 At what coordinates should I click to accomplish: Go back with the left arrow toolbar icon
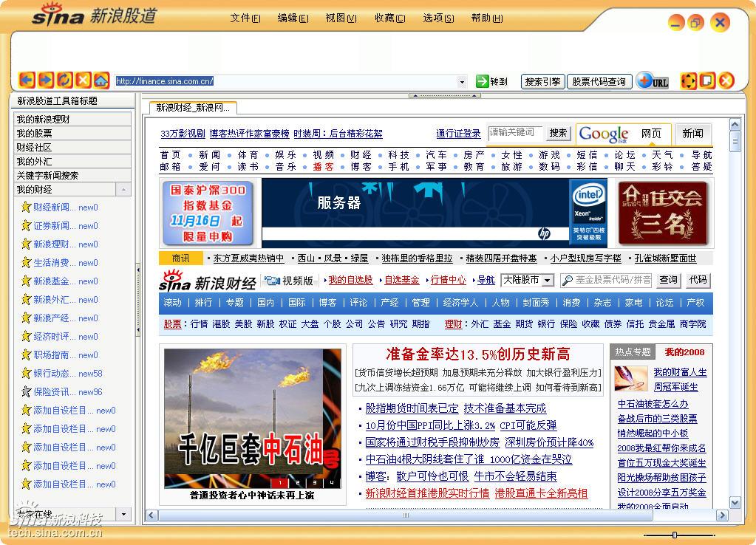pos(27,80)
